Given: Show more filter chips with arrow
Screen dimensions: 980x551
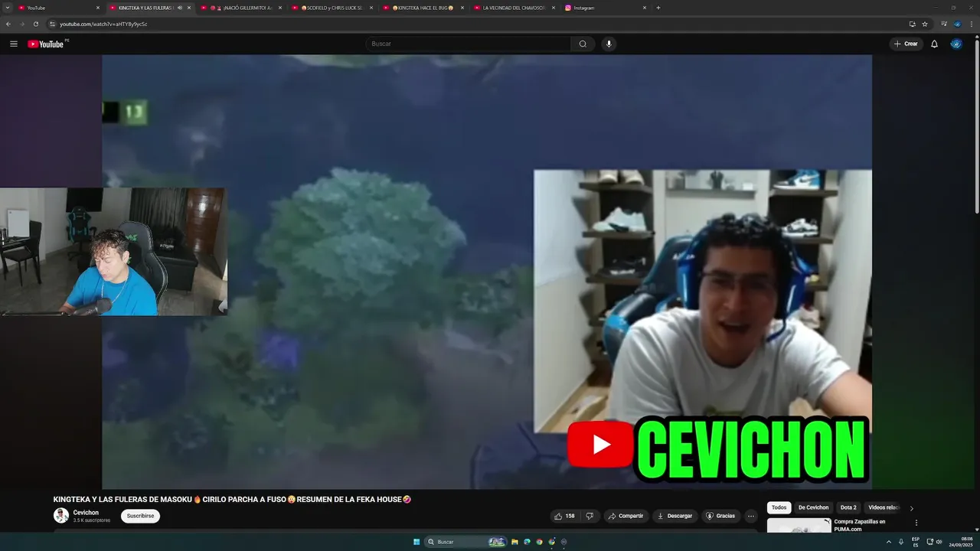Looking at the screenshot, I should (911, 508).
